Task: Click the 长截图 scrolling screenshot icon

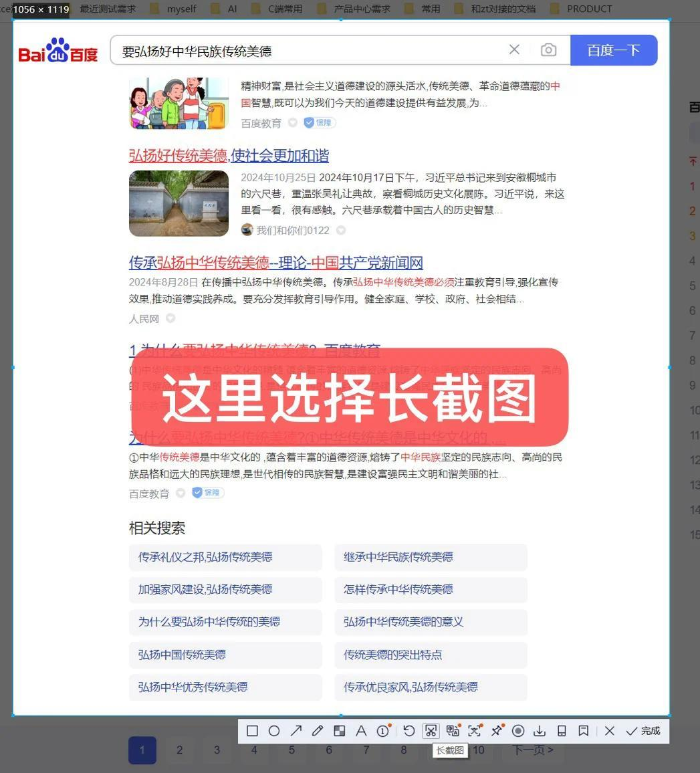Action: click(431, 731)
